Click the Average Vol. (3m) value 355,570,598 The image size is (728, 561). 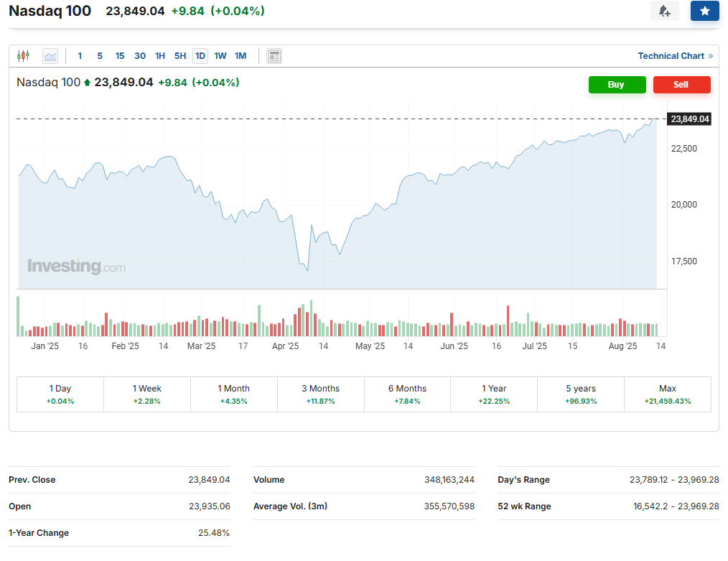(x=449, y=506)
